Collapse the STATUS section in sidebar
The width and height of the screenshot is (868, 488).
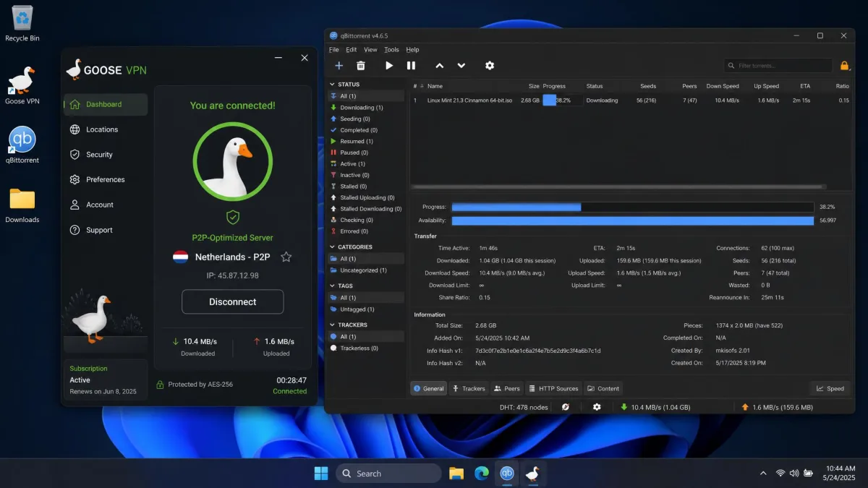[x=333, y=85]
